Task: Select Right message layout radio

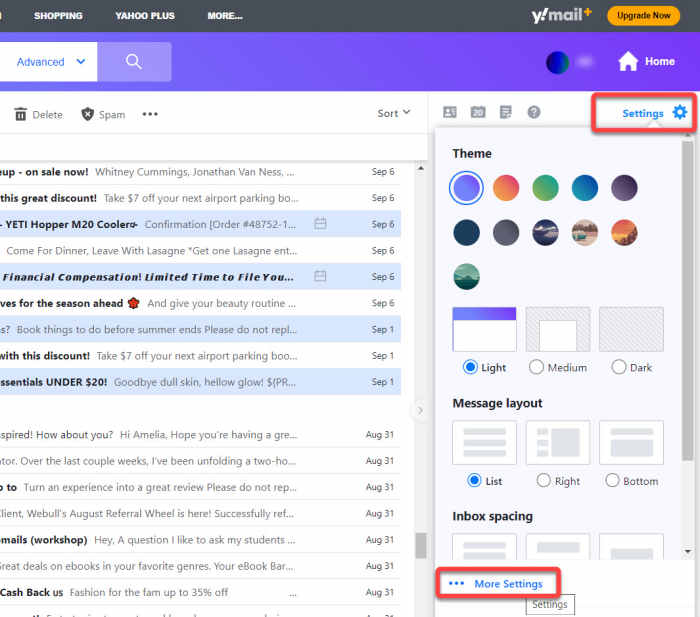Action: tap(543, 480)
